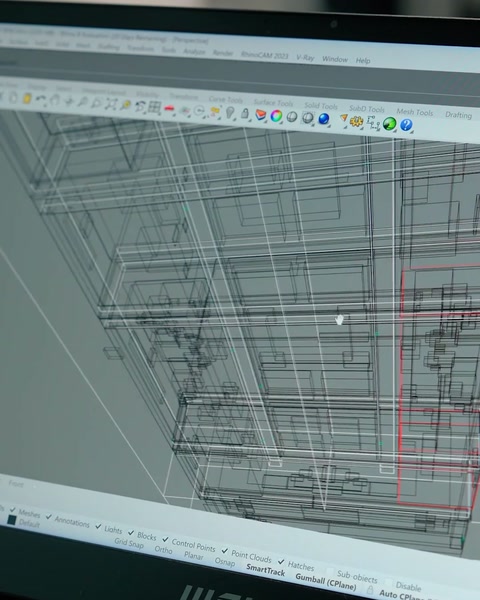Click the Undo View Change icon
480x600 pixels.
pyautogui.click(x=140, y=106)
